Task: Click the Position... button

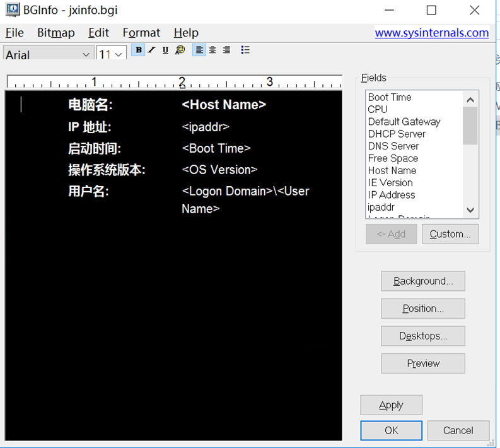Action: pyautogui.click(x=423, y=309)
